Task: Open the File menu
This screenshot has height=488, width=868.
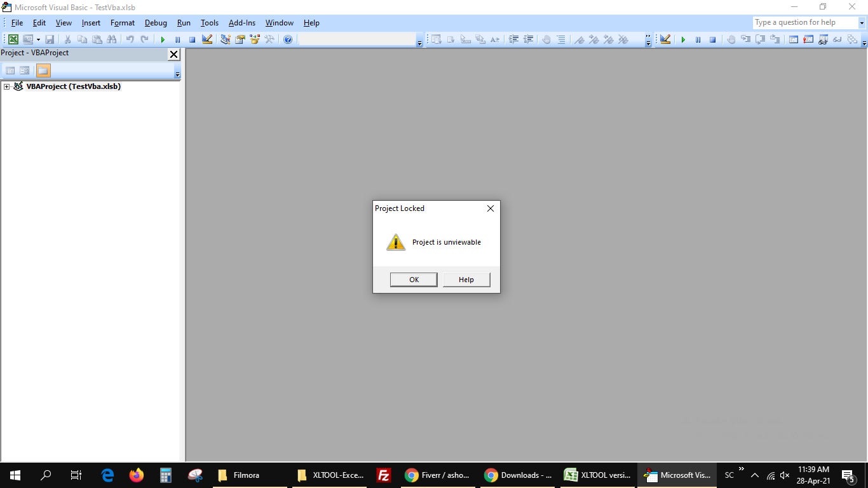Action: point(17,23)
